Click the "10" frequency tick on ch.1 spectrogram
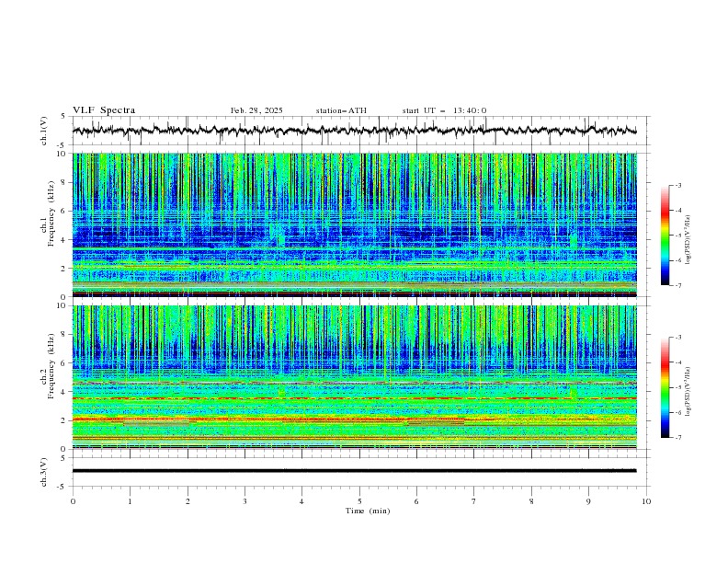728x563 pixels. [64, 154]
